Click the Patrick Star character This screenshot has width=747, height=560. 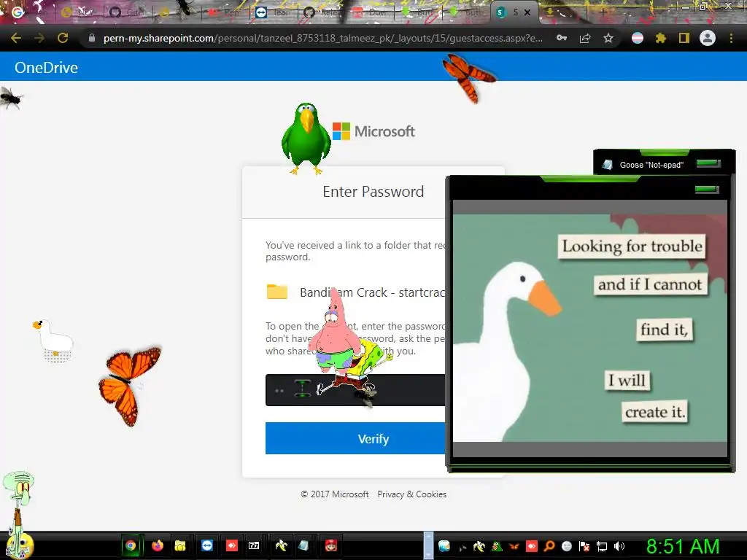[x=333, y=331]
